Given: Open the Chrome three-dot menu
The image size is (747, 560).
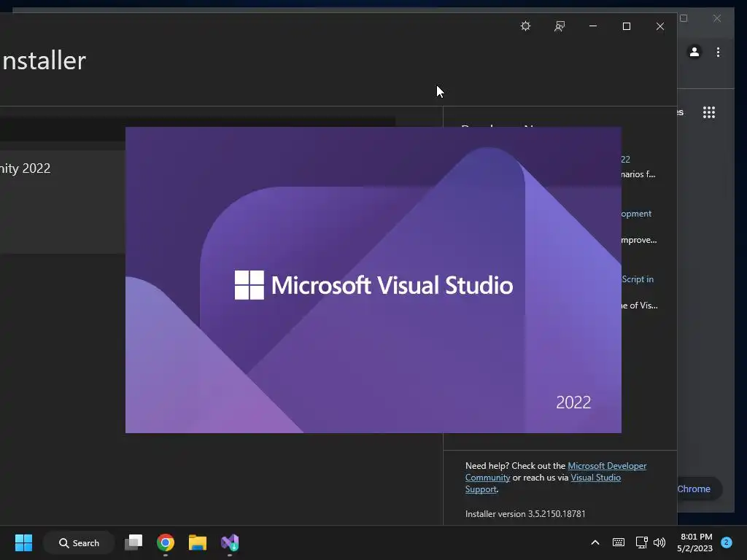Looking at the screenshot, I should [718, 52].
